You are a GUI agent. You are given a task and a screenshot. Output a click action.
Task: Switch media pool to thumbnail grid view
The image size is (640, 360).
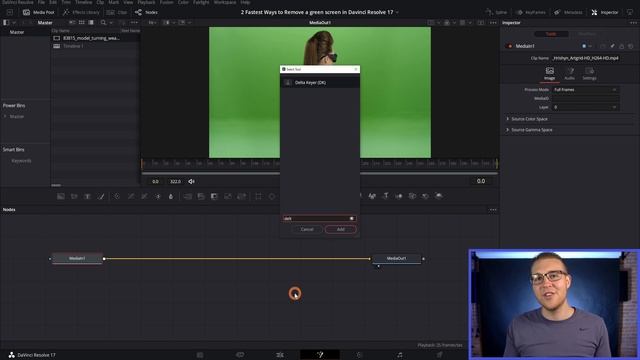tap(82, 22)
